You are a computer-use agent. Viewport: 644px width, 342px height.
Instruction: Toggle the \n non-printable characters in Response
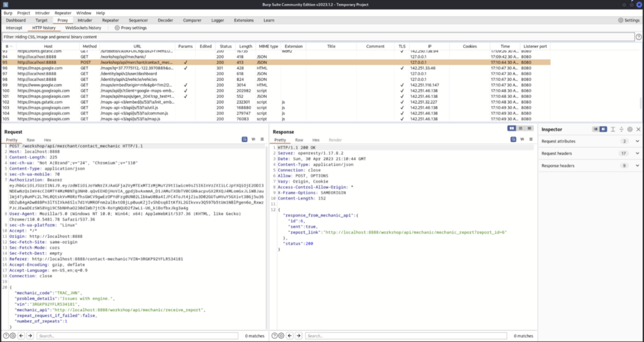(521, 139)
